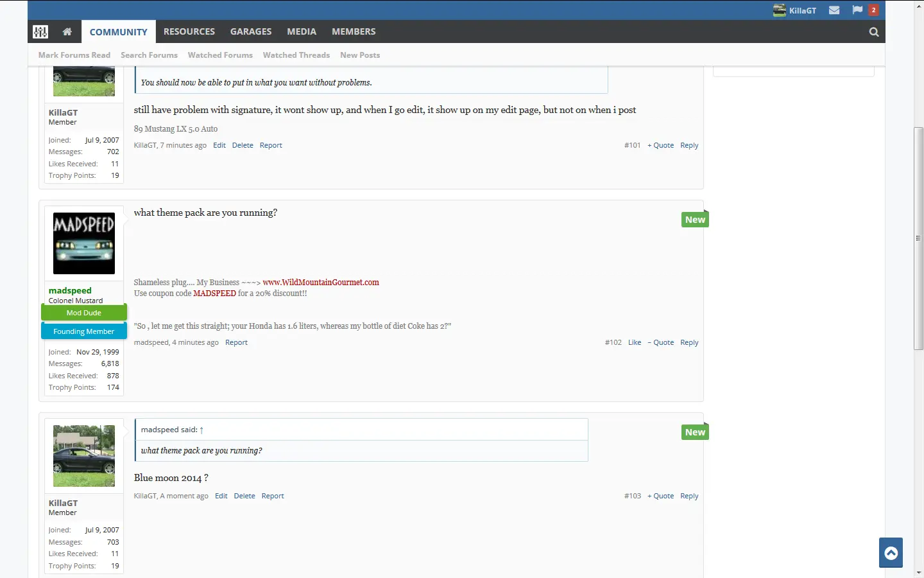Open the COMMUNITY tab
The width and height of the screenshot is (924, 578).
pos(118,31)
